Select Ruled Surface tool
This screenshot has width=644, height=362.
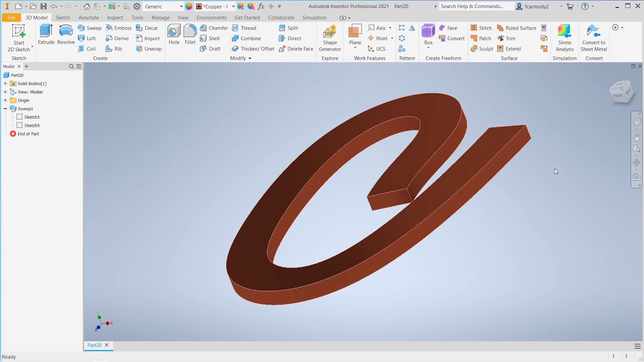(516, 28)
